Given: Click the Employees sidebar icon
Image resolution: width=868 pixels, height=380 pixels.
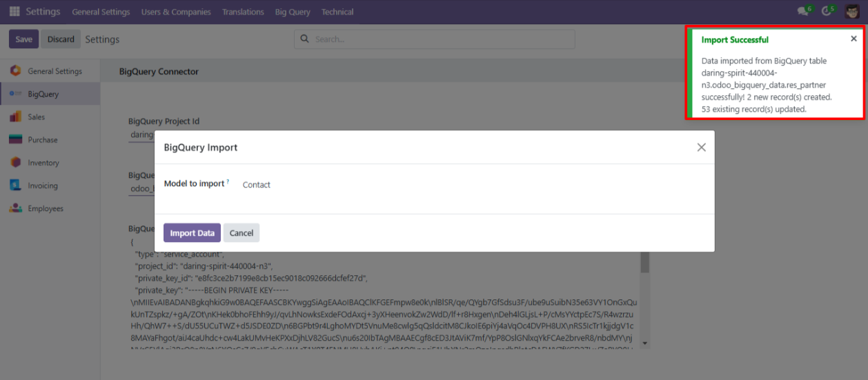Looking at the screenshot, I should [15, 208].
